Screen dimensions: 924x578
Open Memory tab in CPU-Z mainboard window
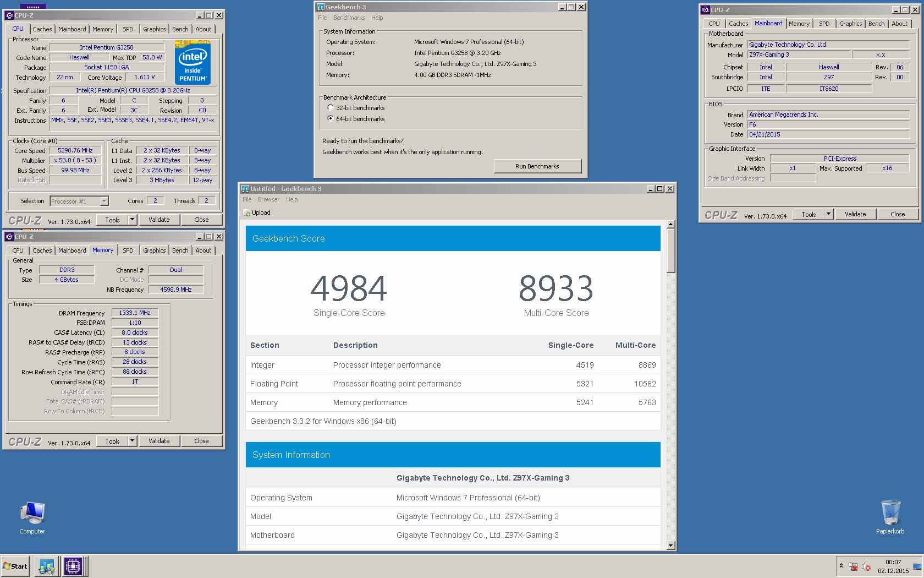pos(799,24)
